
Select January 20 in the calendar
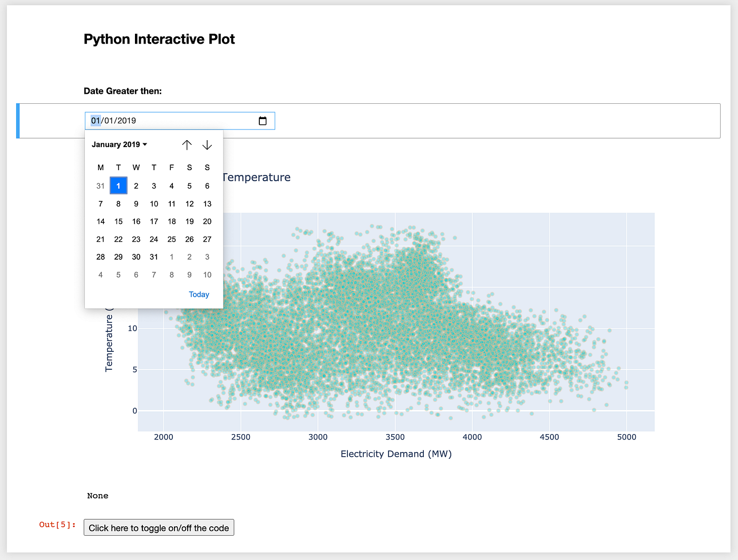pyautogui.click(x=207, y=221)
